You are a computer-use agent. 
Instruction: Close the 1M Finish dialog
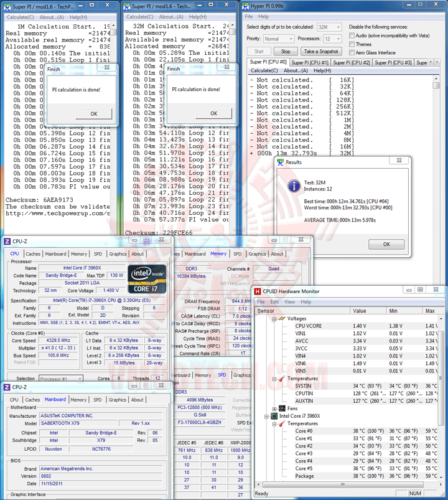(x=107, y=67)
